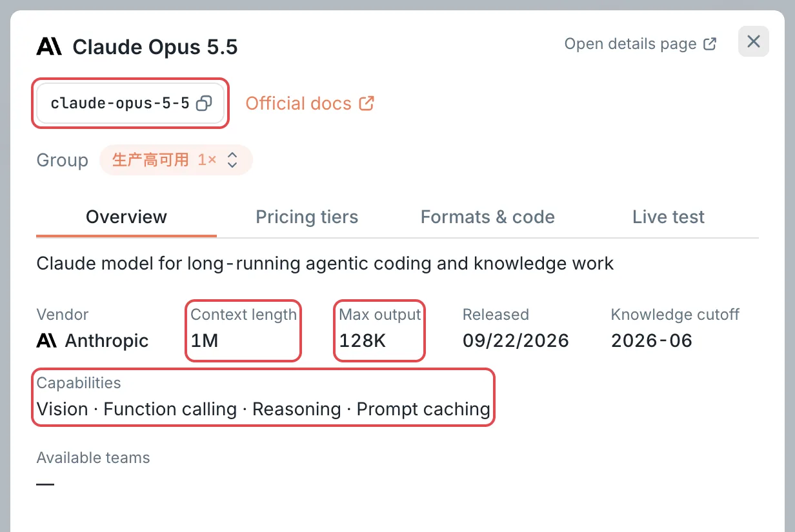Click the Capabilities list text

(x=263, y=409)
